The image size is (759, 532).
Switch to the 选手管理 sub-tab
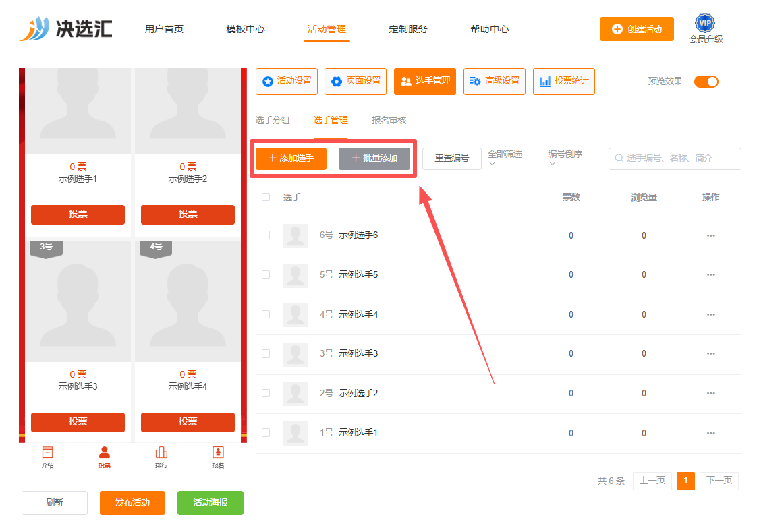[x=331, y=121]
